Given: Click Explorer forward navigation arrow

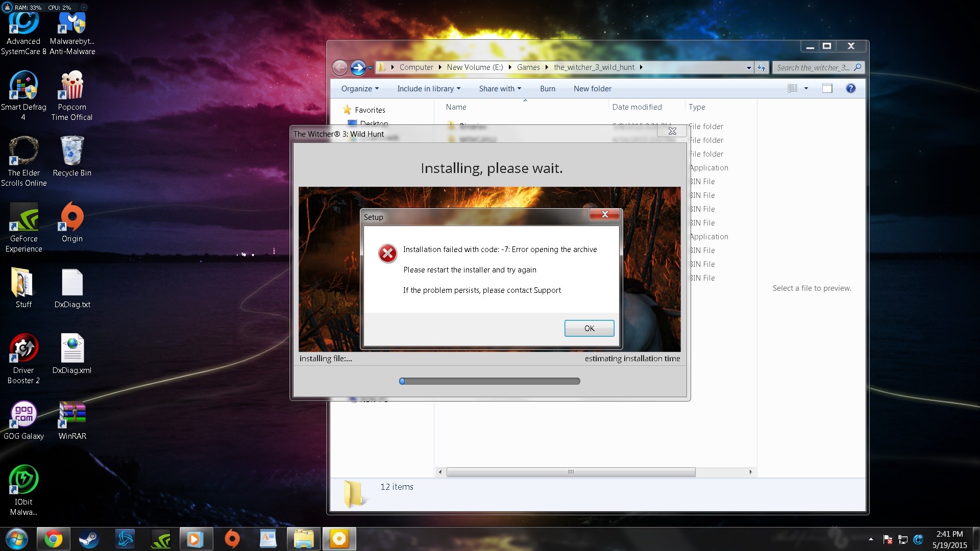Looking at the screenshot, I should point(358,67).
